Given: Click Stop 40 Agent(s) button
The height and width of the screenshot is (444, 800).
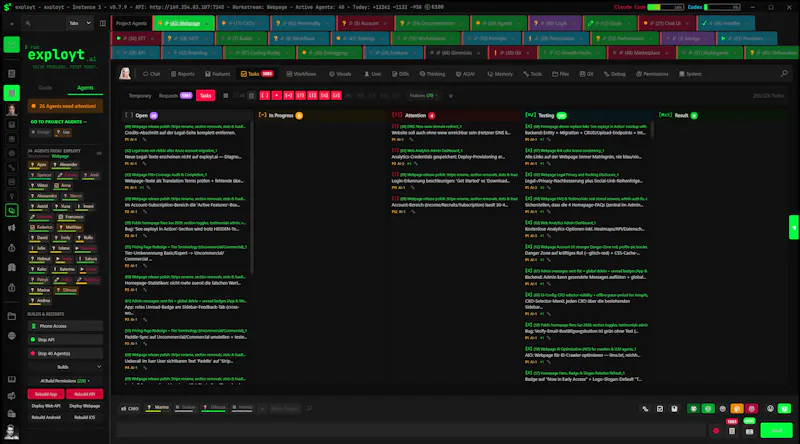Looking at the screenshot, I should [65, 353].
